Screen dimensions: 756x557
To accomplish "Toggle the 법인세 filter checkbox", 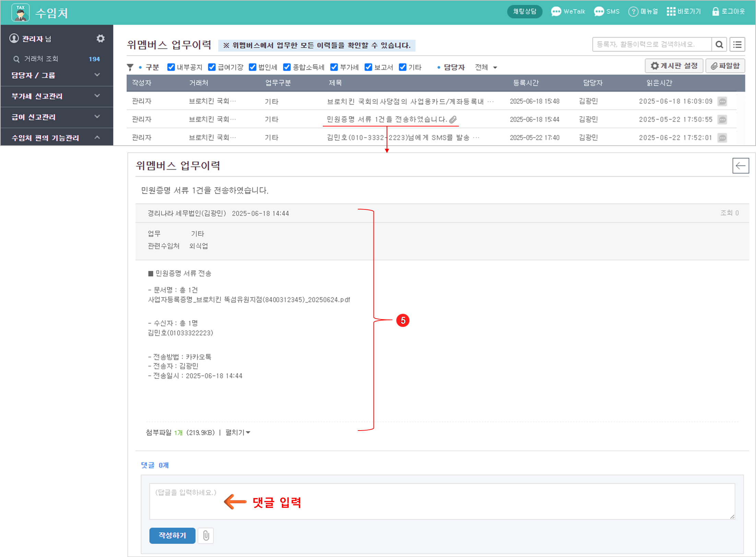I will [252, 67].
